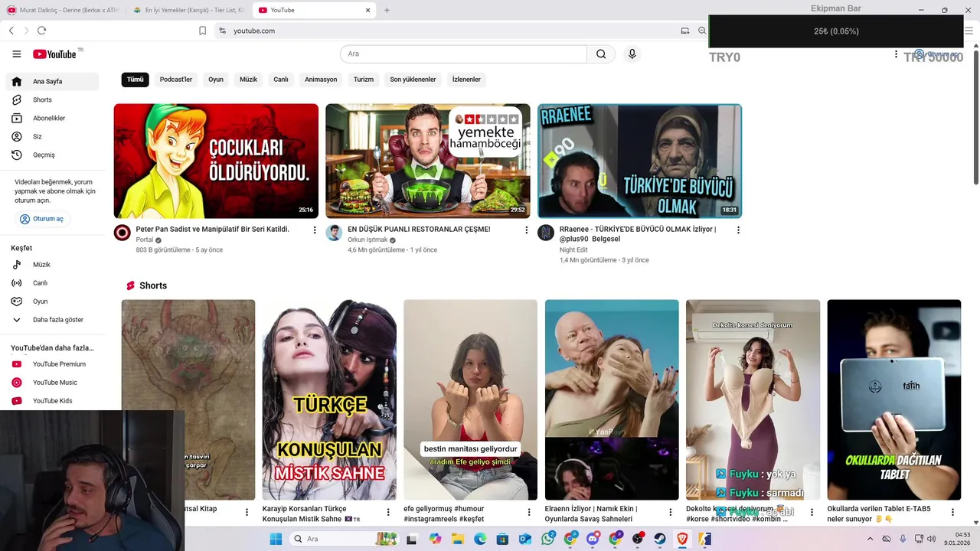Open Geçmiş history in the sidebar
The image size is (980, 551).
[x=52, y=155]
